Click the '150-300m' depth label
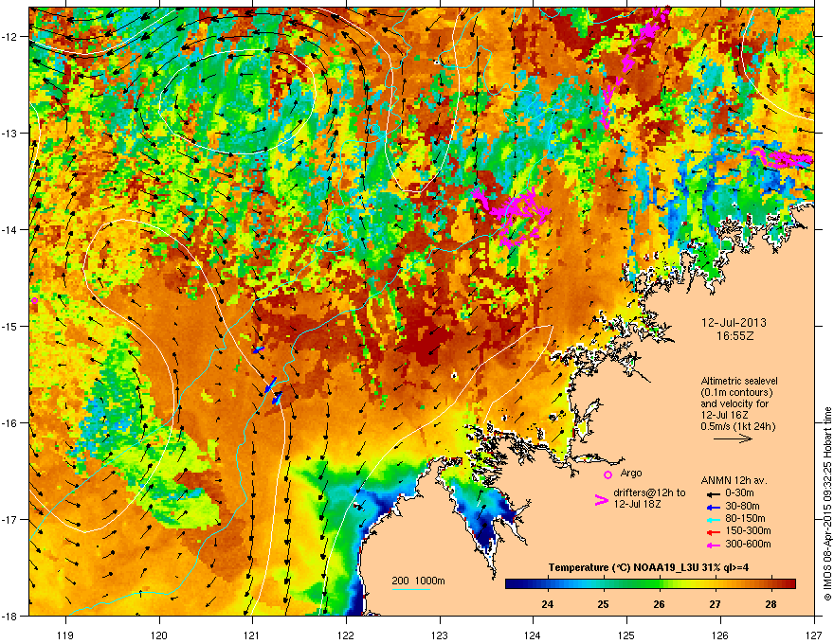The image size is (834, 644). tap(748, 531)
